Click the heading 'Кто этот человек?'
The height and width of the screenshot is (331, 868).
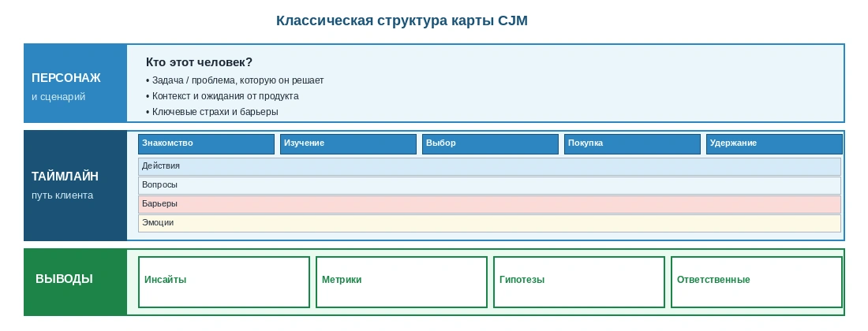pyautogui.click(x=200, y=62)
